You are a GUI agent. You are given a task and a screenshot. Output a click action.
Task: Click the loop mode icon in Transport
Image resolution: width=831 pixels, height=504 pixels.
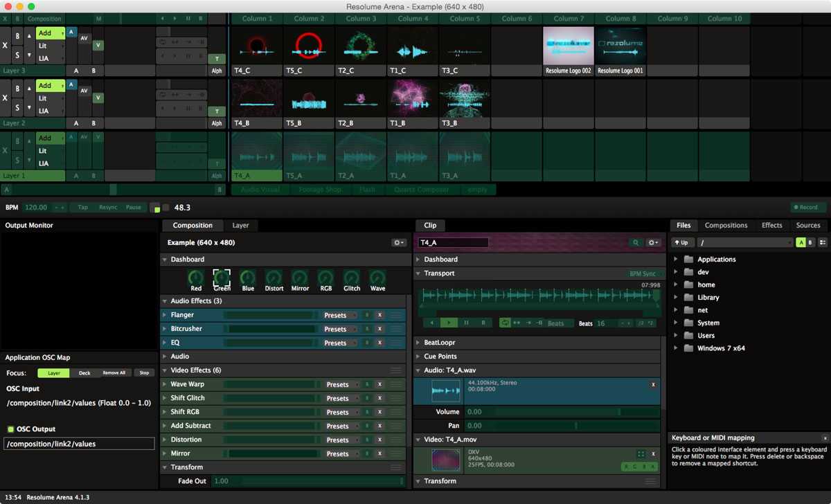click(x=505, y=323)
